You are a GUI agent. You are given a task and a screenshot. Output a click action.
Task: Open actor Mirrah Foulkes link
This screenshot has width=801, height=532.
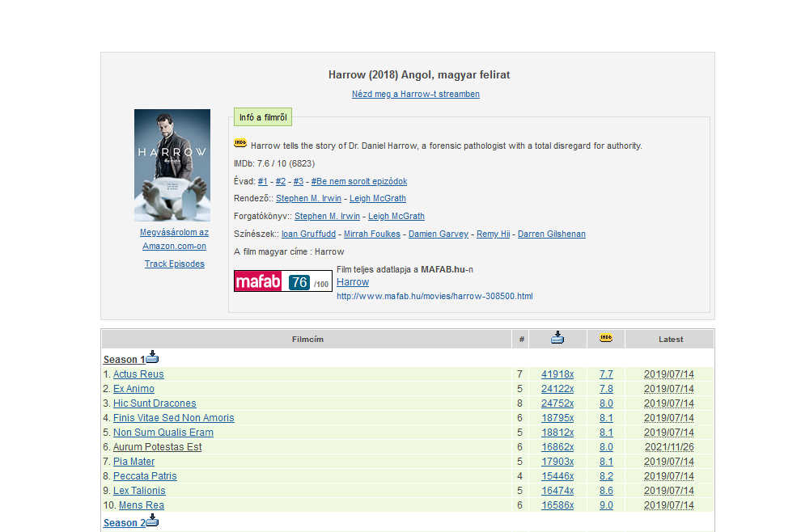[x=372, y=234]
